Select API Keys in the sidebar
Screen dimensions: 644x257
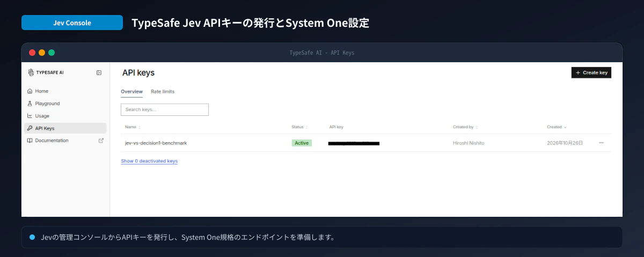point(65,128)
